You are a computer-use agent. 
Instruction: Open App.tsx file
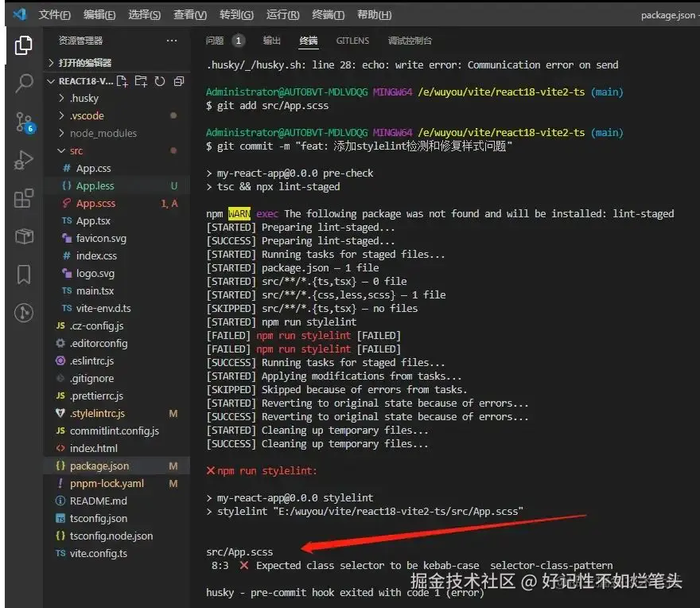tap(117, 220)
